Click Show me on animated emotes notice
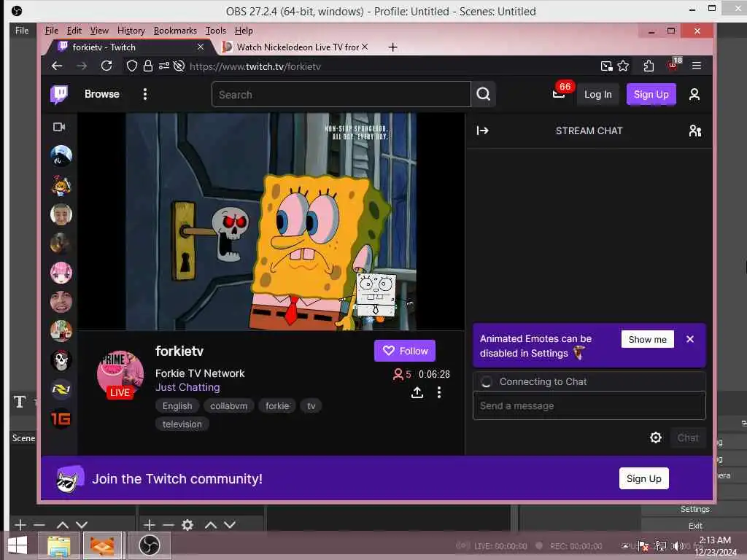This screenshot has height=560, width=747. click(x=647, y=339)
